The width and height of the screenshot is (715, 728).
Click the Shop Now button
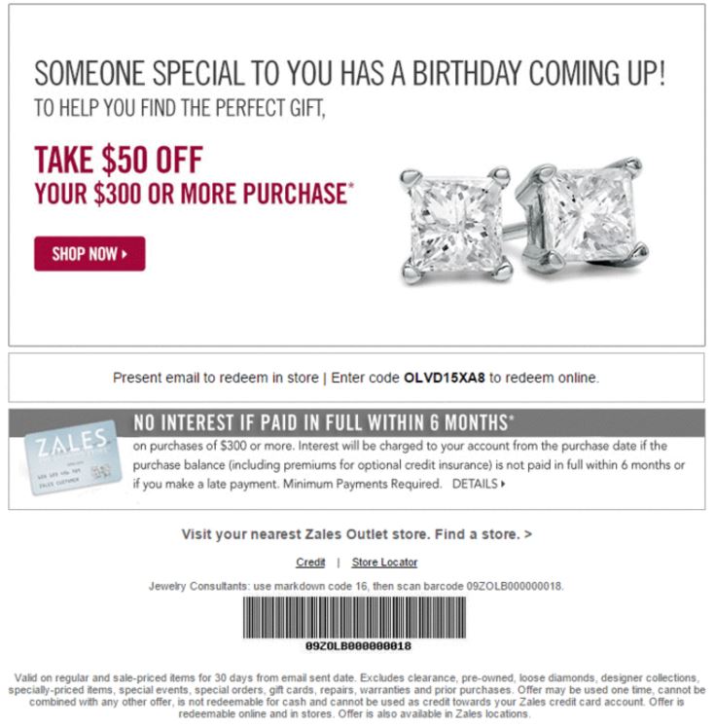[89, 253]
